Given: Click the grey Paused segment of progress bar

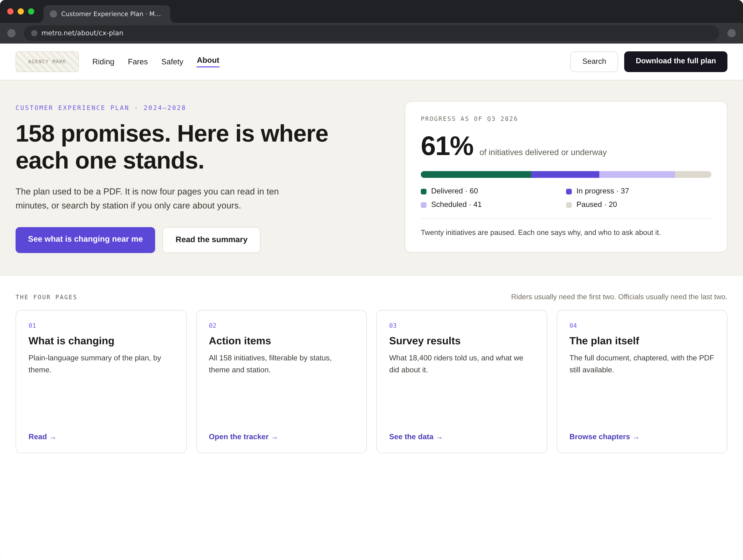Looking at the screenshot, I should point(693,174).
